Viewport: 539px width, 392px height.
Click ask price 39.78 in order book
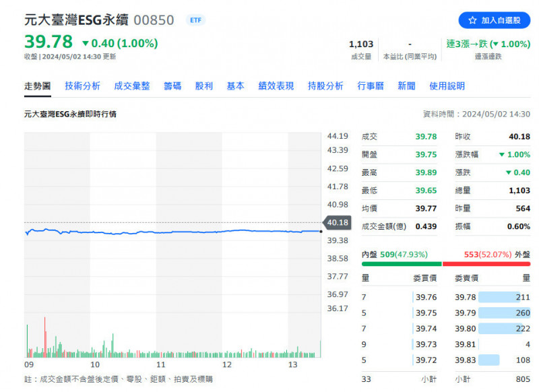coord(466,297)
